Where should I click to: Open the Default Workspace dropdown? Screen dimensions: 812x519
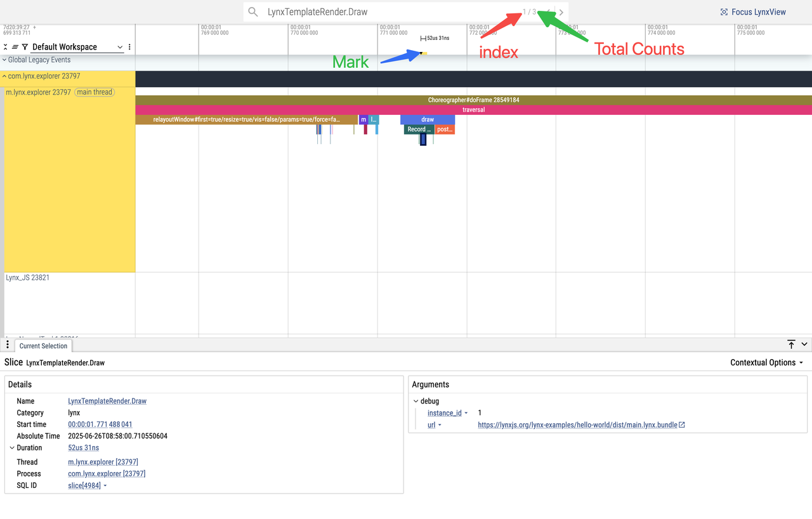77,47
